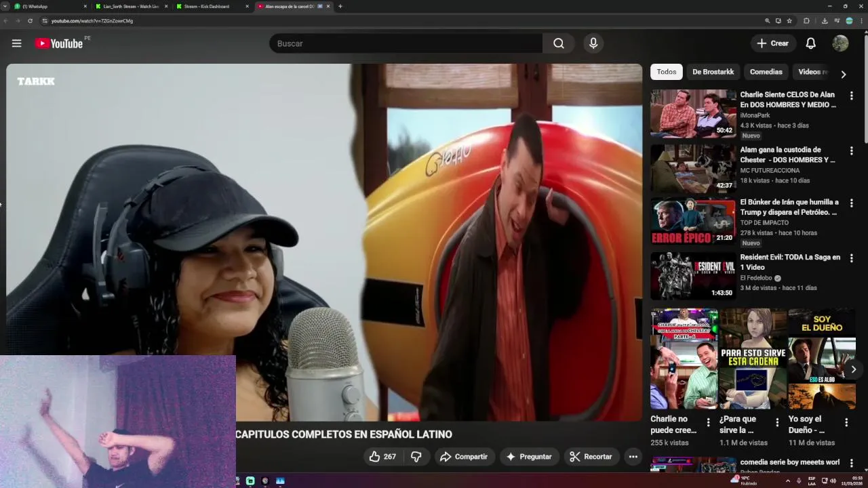The height and width of the screenshot is (488, 868).
Task: Open the Chrome three-dot menu
Action: 861,21
